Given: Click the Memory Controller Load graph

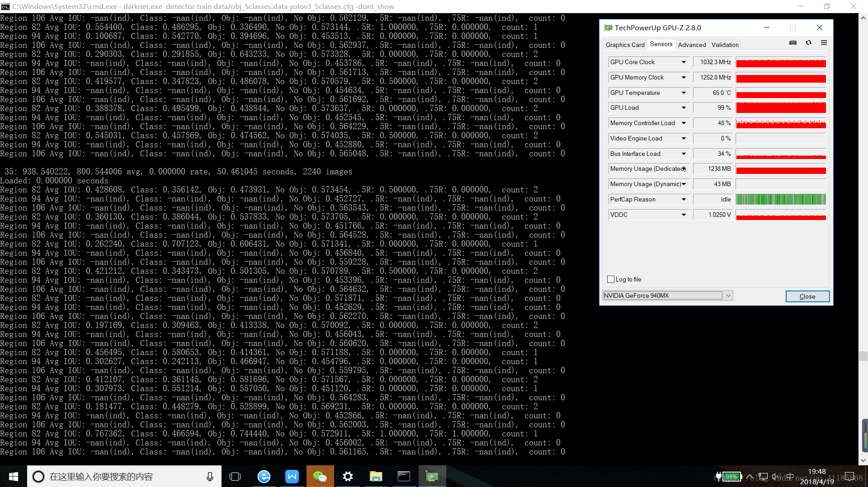Looking at the screenshot, I should 781,123.
